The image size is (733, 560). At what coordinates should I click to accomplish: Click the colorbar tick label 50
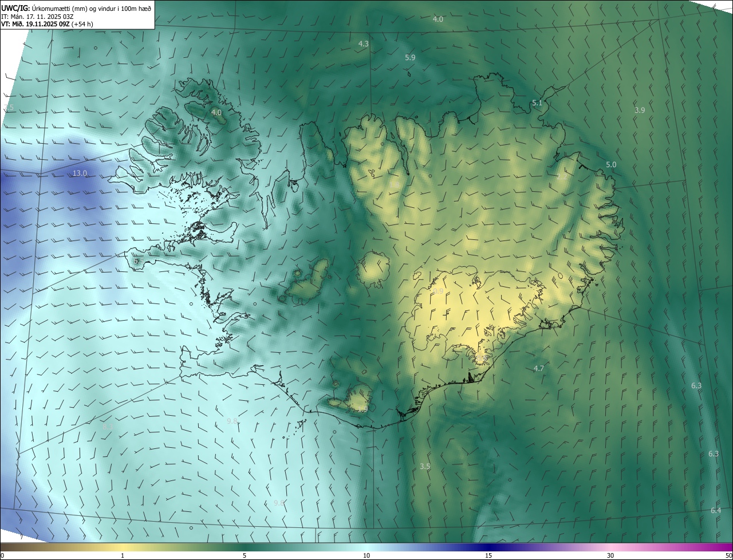[728, 555]
